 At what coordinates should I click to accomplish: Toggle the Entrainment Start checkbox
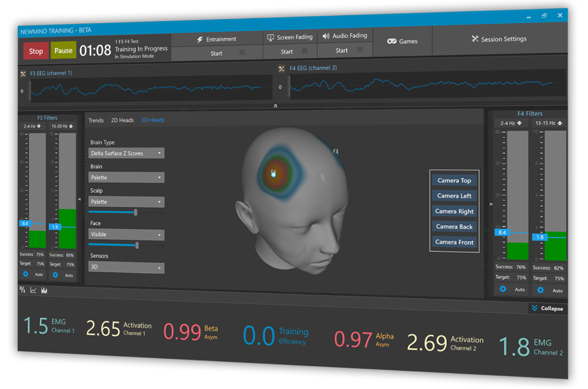click(242, 53)
